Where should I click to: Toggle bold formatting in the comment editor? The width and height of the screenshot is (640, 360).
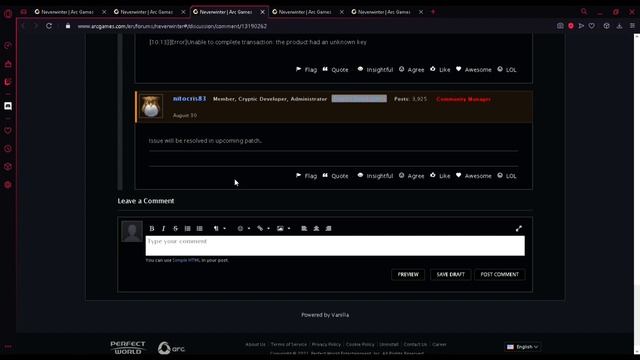(x=151, y=229)
